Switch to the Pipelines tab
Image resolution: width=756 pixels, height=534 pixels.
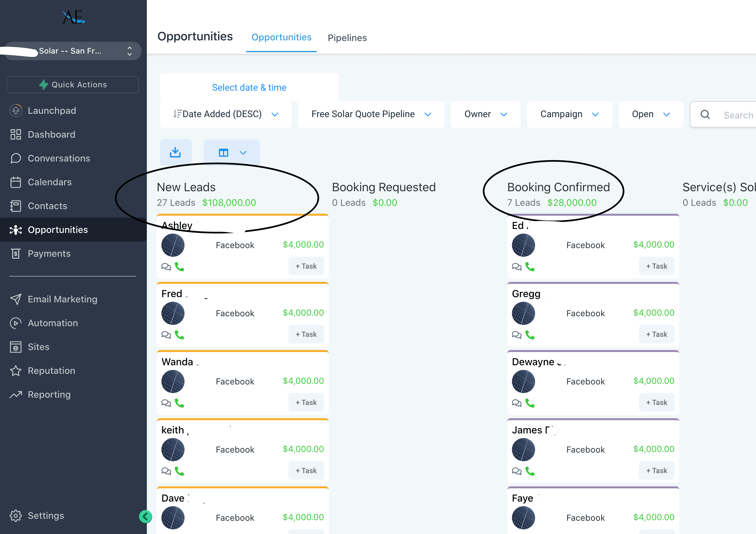(347, 38)
